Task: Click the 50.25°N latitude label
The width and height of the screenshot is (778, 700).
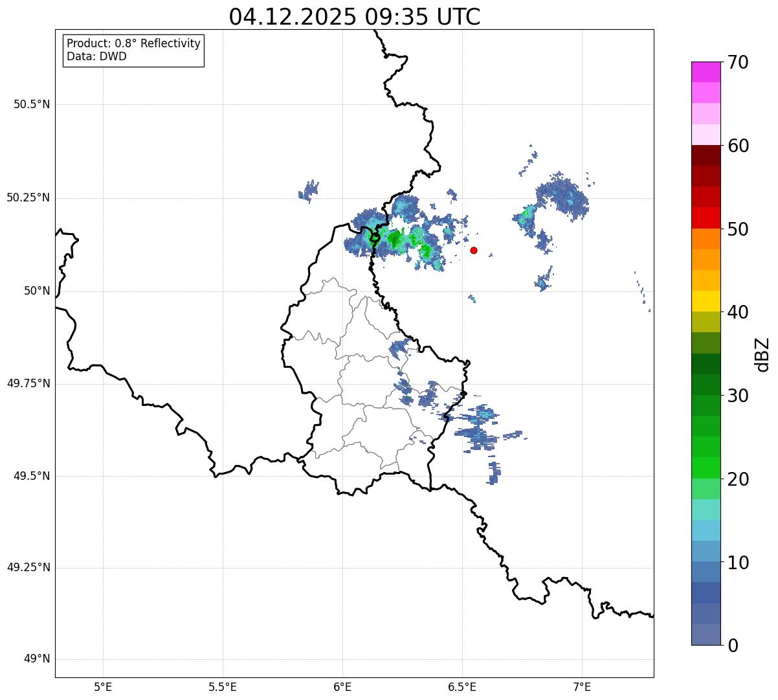Action: pyautogui.click(x=28, y=198)
